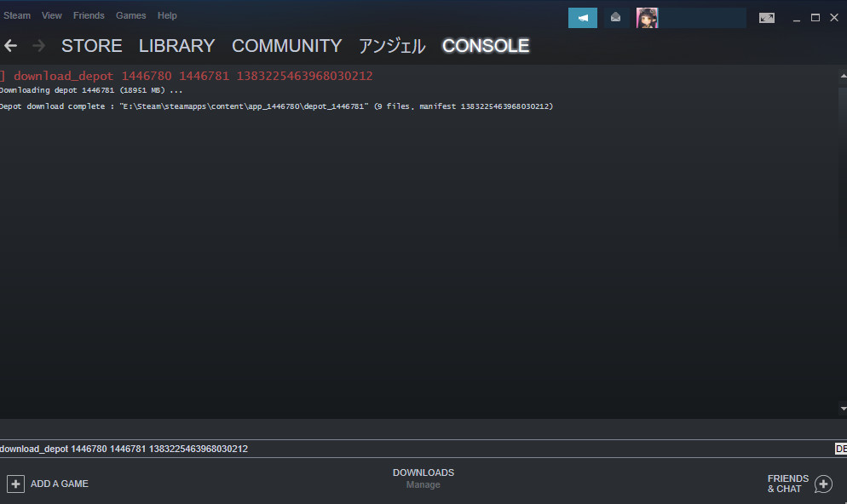This screenshot has width=847, height=504.
Task: Go back with the left arrow
Action: (x=11, y=46)
